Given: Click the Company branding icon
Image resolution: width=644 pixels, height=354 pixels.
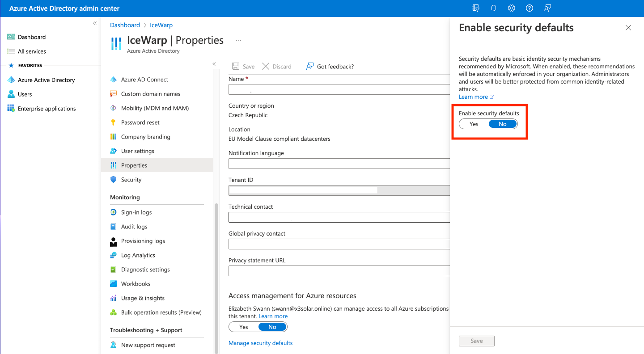Looking at the screenshot, I should click(x=114, y=137).
